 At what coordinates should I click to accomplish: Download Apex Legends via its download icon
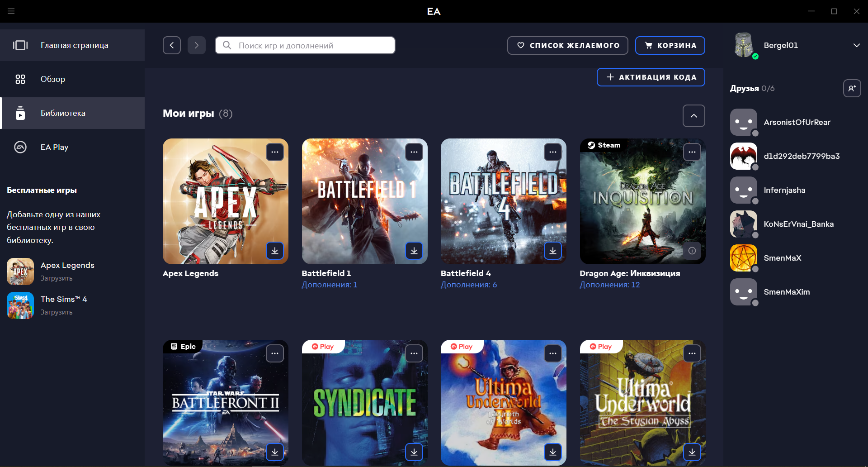tap(275, 251)
